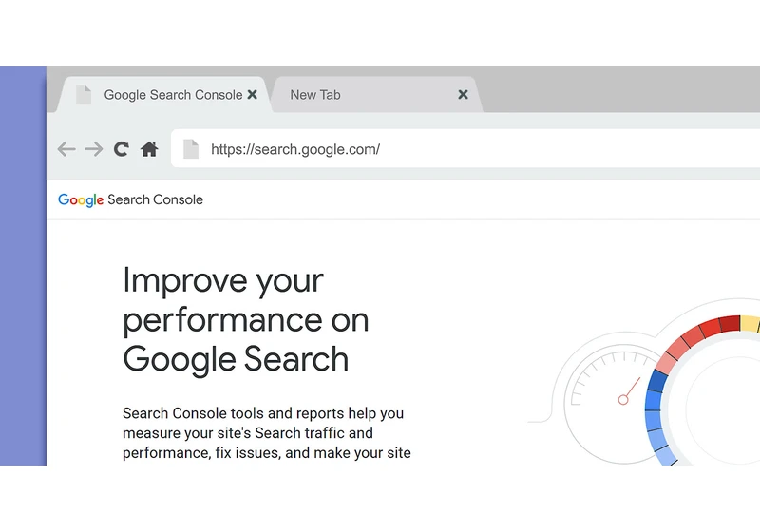Click the Google Search Console tab's page icon
Image resolution: width=760 pixels, height=532 pixels.
pos(84,94)
